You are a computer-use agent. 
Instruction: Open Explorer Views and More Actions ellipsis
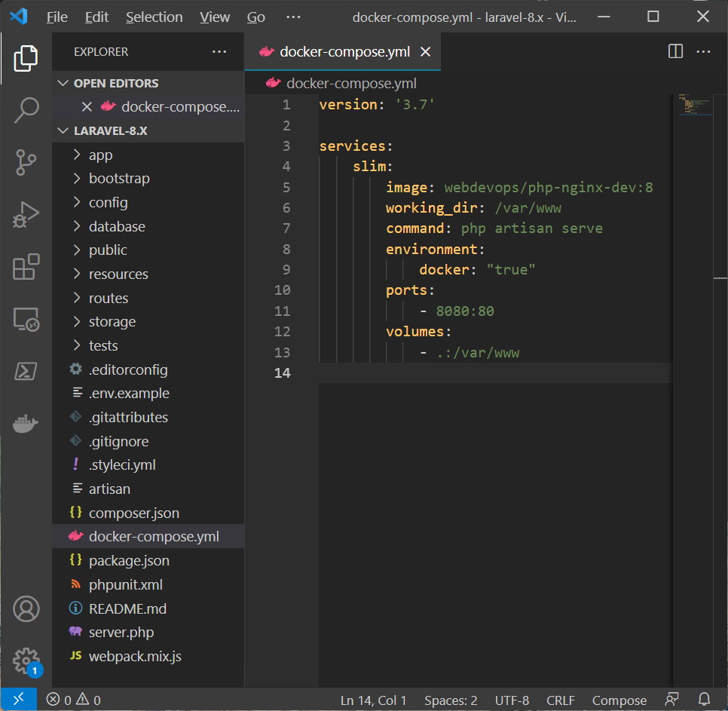tap(219, 51)
